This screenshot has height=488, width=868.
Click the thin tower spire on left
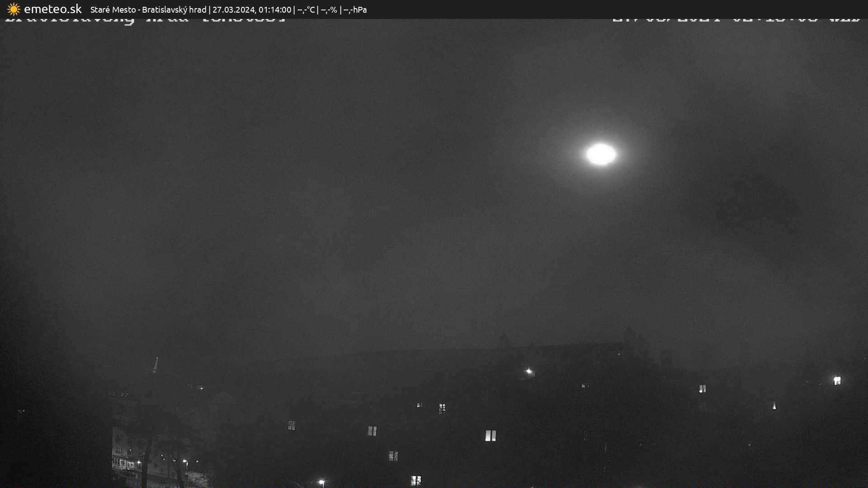click(x=156, y=365)
